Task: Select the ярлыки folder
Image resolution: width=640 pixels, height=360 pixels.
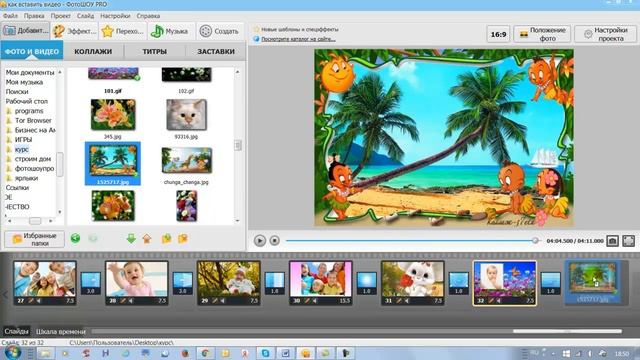Action: [x=26, y=178]
